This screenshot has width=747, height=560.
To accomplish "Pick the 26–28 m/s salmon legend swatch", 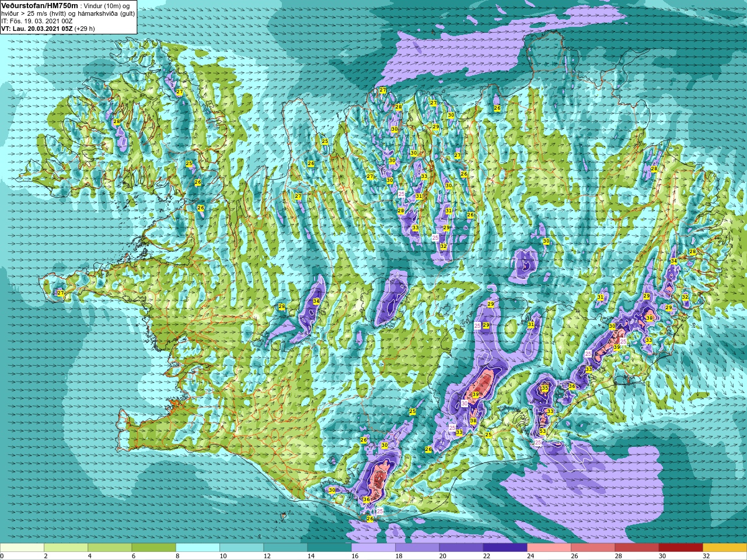I will pyautogui.click(x=593, y=548).
